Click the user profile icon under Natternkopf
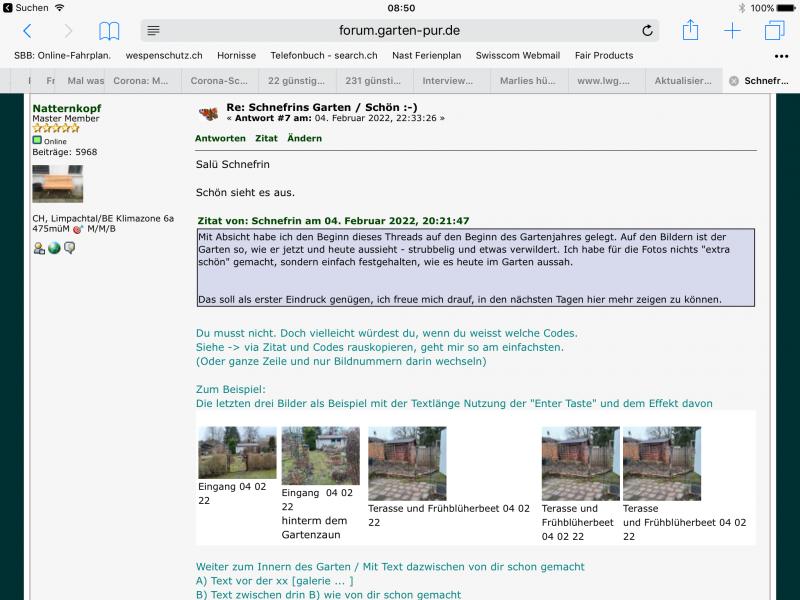 click(x=39, y=248)
